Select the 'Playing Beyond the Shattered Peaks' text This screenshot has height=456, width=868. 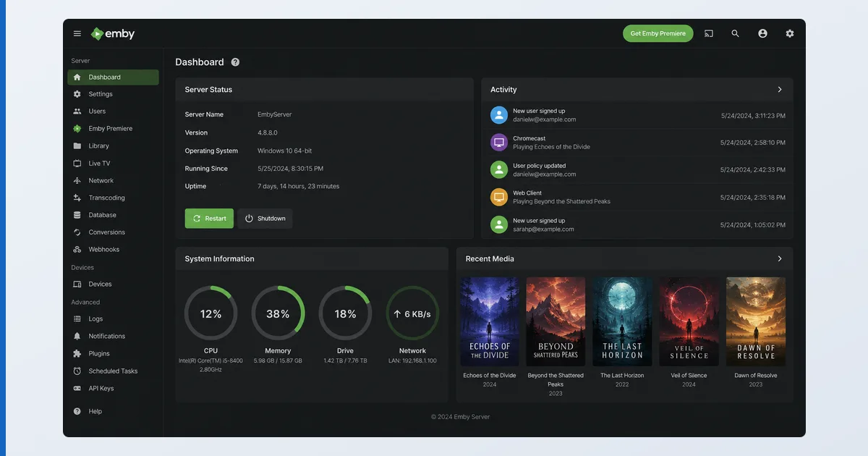(561, 202)
